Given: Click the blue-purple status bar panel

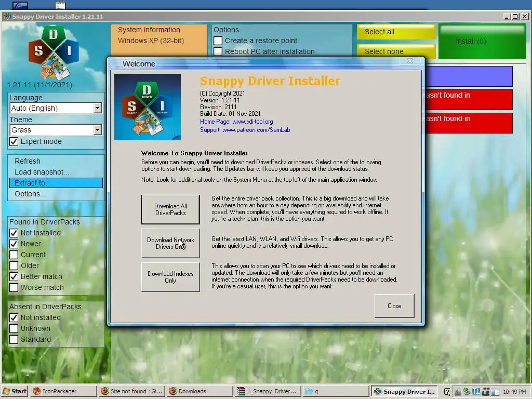Looking at the screenshot, I should point(469,76).
